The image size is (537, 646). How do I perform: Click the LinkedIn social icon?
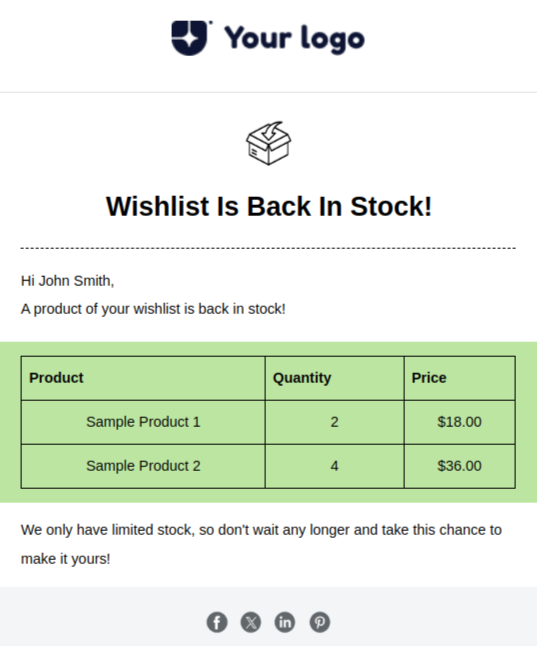(285, 622)
